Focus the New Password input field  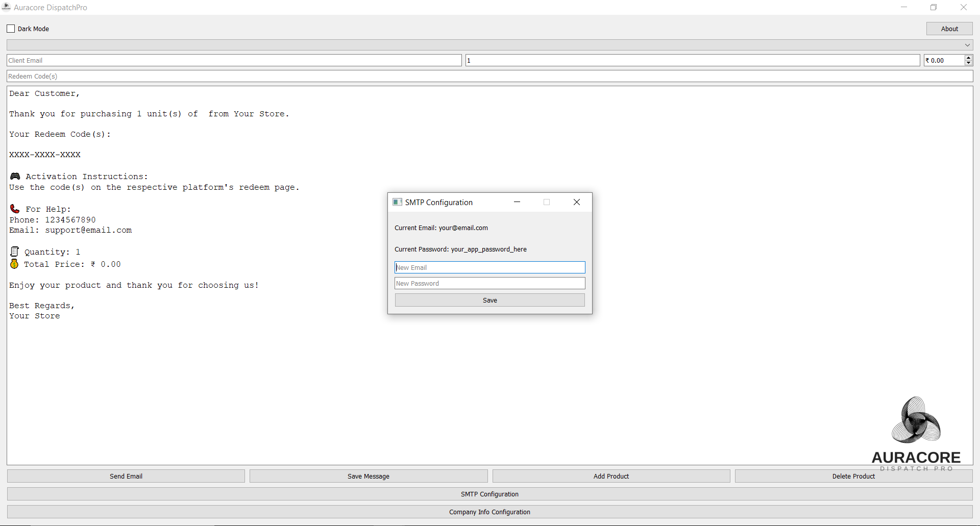489,283
